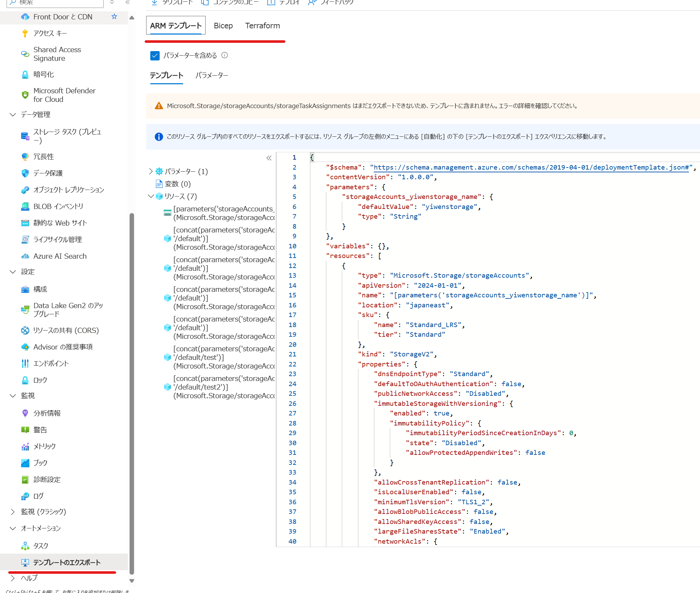Switch to the Terraform tab

(x=263, y=26)
